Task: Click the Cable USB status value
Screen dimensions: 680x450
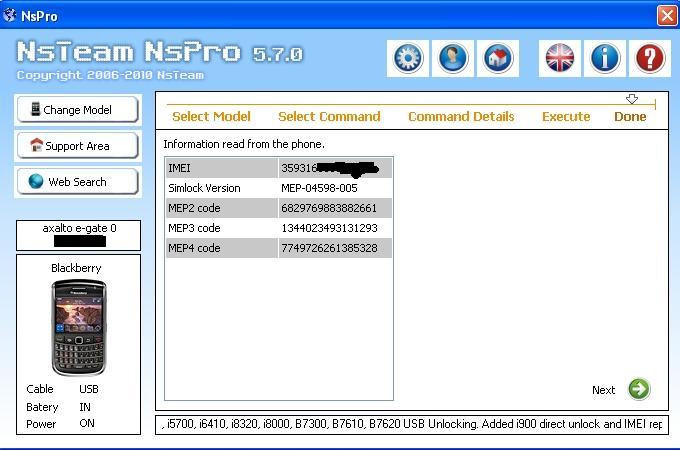Action: coord(88,389)
